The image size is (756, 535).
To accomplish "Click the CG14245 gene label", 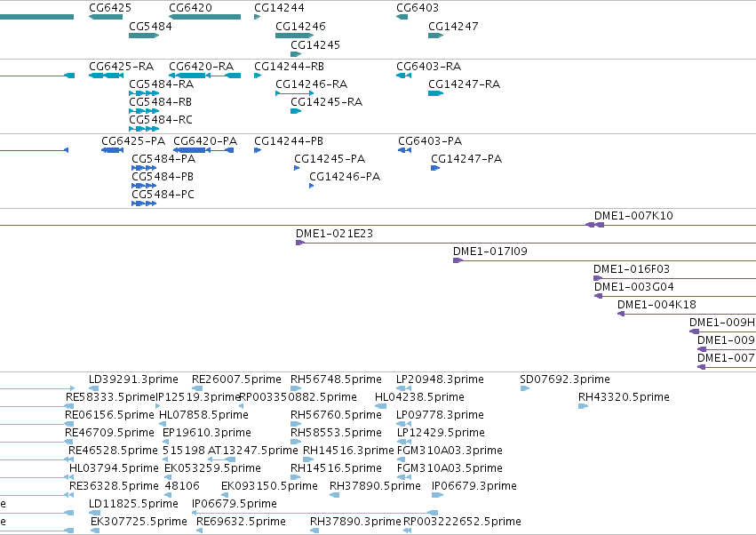I will click(x=315, y=44).
